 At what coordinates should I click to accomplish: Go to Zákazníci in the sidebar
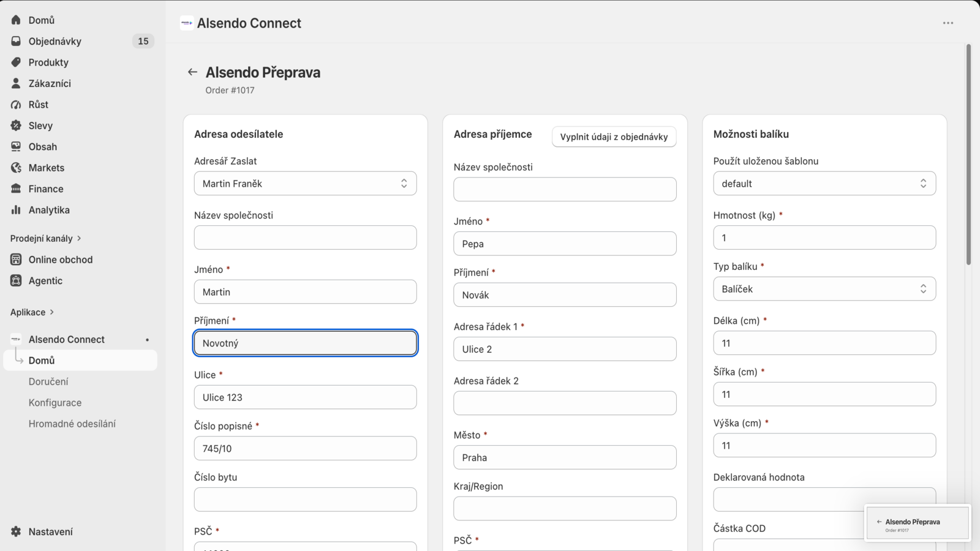(50, 83)
